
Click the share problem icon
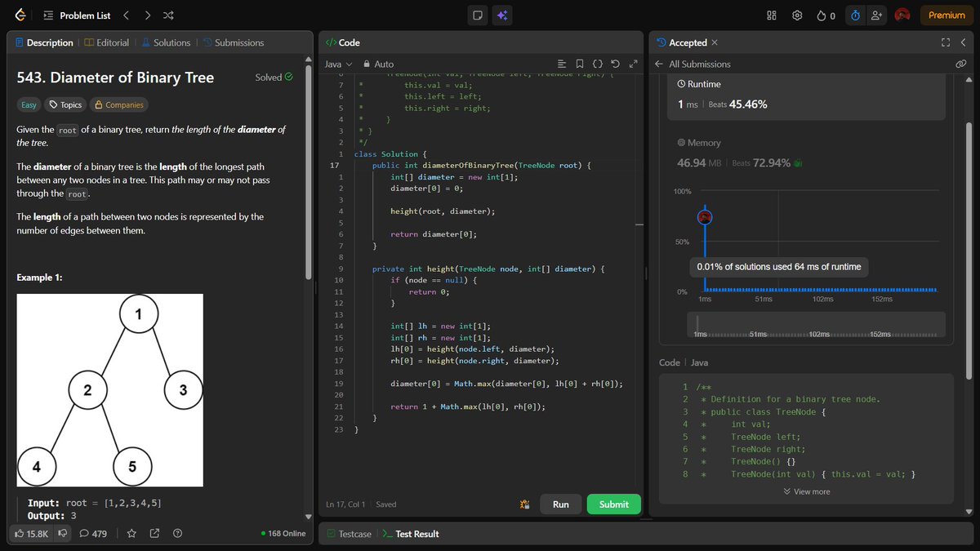tap(154, 534)
